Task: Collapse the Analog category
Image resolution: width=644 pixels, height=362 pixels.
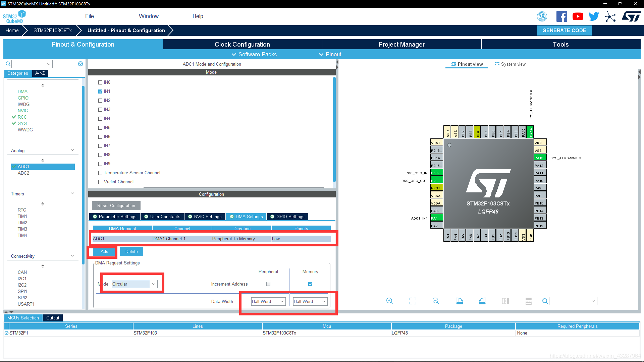Action: 72,150
